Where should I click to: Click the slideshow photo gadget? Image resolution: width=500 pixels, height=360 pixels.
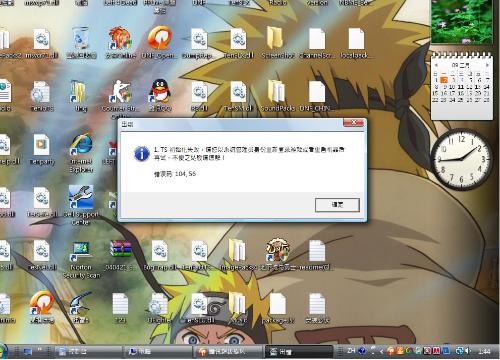[x=462, y=22]
